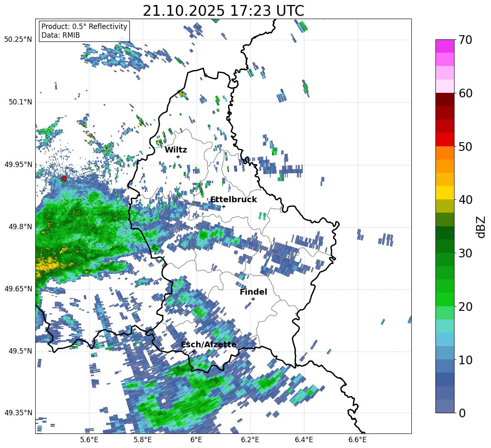Click the colorbar tick label 30
Image resolution: width=491 pixels, height=448 pixels.
[465, 253]
